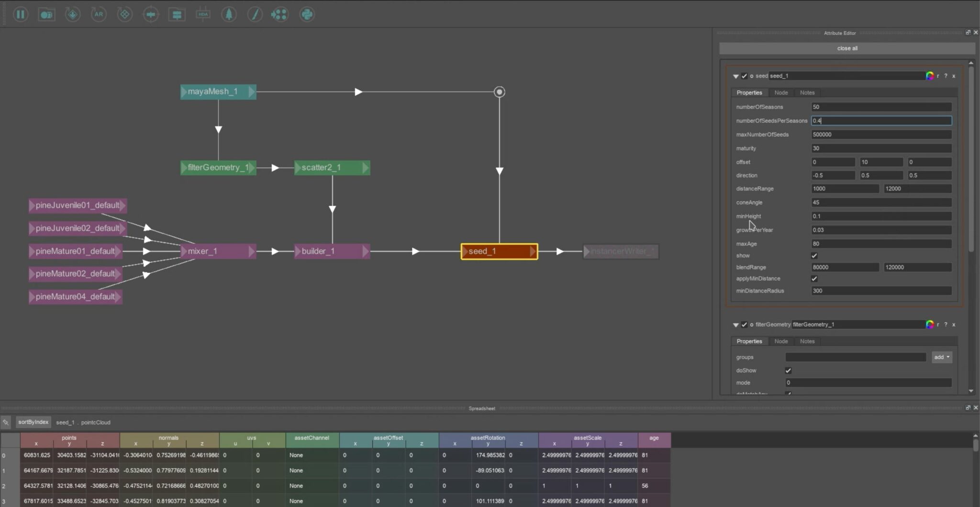Toggle the show checkbox for seed_1
The image size is (980, 507).
(x=814, y=255)
